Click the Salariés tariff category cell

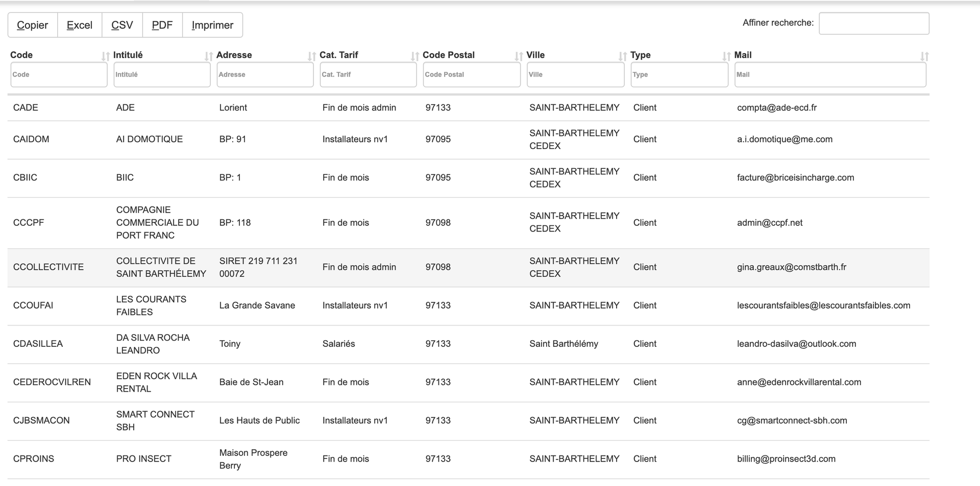coord(339,344)
